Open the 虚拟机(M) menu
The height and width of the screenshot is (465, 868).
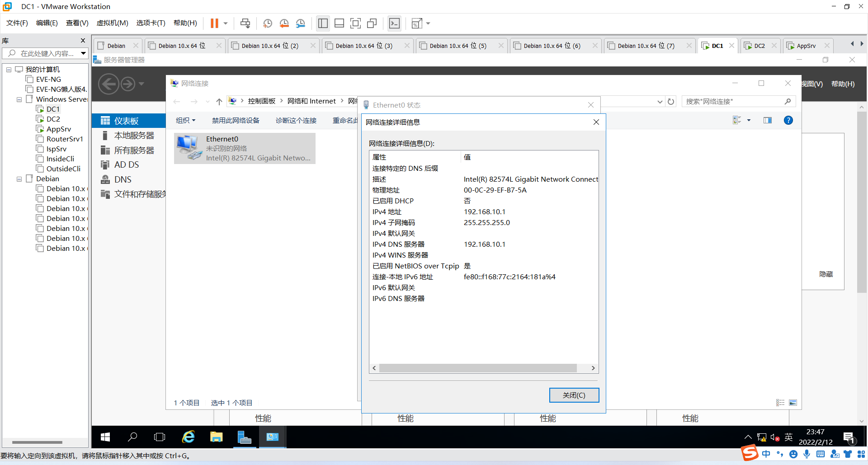point(112,23)
